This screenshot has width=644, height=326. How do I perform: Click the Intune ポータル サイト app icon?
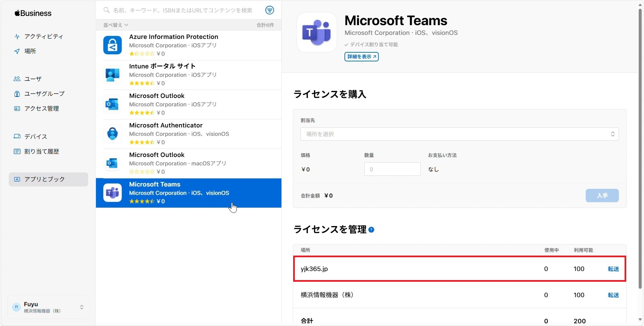click(x=112, y=75)
